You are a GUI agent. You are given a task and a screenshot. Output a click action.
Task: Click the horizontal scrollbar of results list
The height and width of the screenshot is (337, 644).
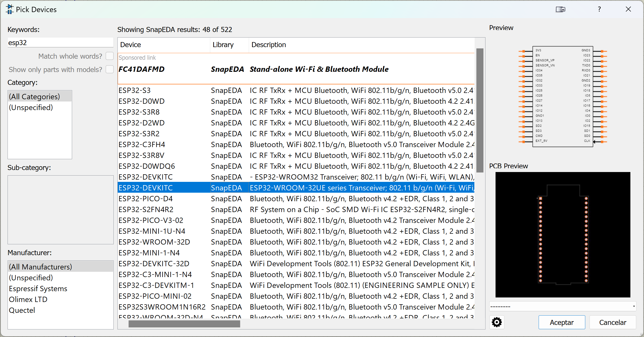184,324
